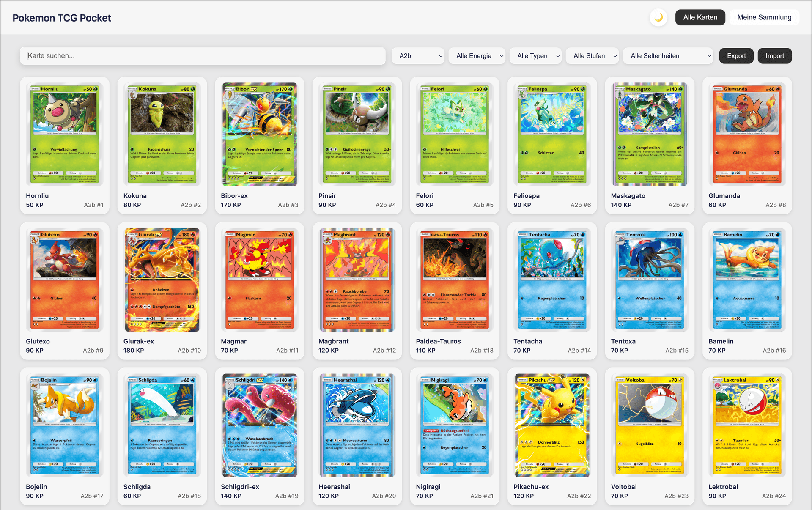Open the Bibor-ex card thumbnail
This screenshot has width=812, height=510.
click(x=260, y=134)
